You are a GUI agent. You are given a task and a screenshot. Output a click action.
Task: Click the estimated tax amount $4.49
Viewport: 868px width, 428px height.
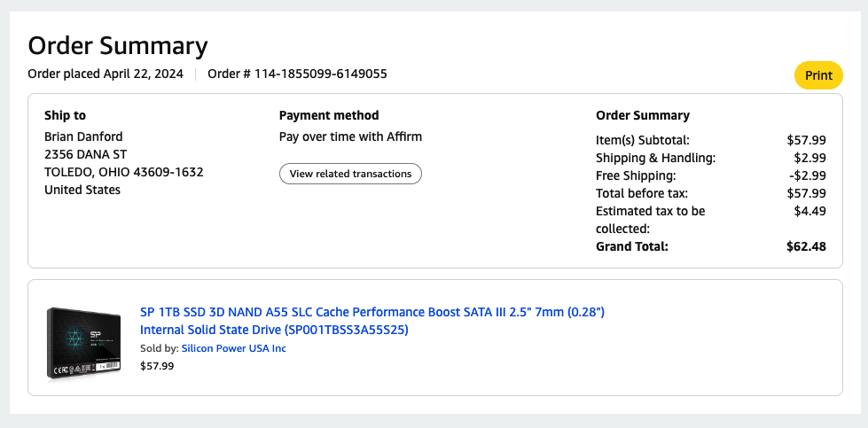(x=810, y=211)
